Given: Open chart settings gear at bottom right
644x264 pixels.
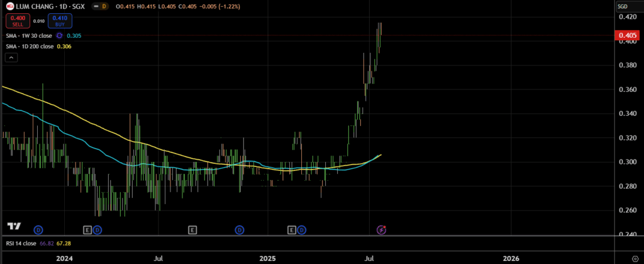Looking at the screenshot, I should coord(634,258).
